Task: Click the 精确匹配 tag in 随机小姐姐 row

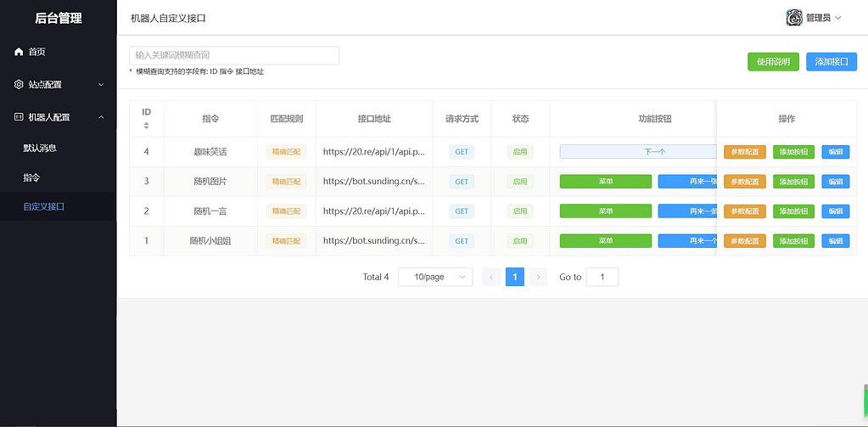Action: click(286, 241)
